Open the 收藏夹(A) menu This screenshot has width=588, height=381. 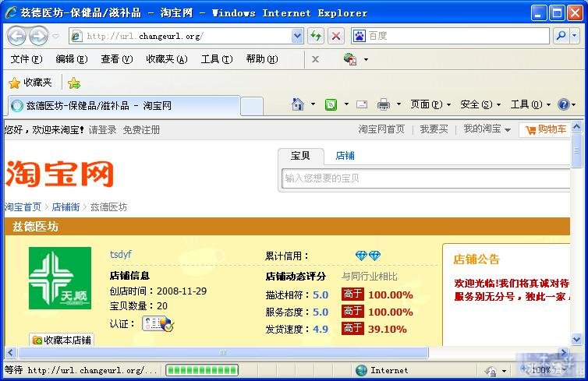[x=167, y=59]
